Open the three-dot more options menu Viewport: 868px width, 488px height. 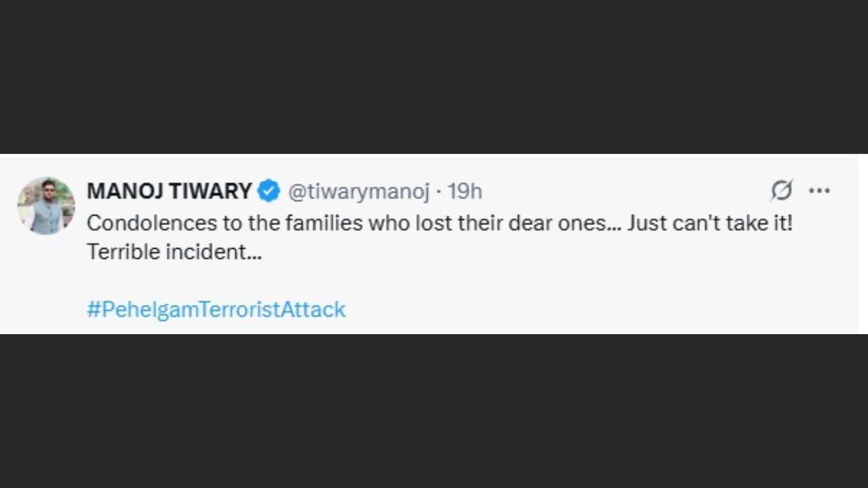point(819,191)
